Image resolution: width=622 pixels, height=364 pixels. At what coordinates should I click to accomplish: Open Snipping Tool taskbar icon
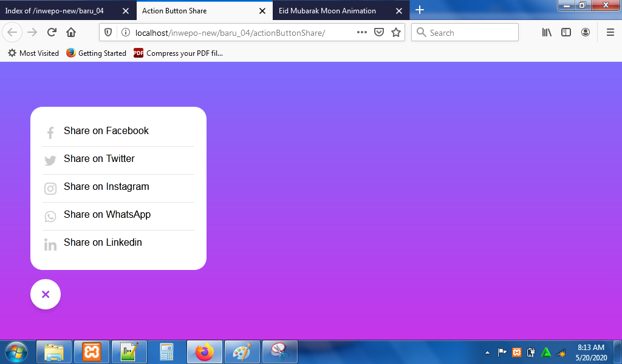coord(280,352)
